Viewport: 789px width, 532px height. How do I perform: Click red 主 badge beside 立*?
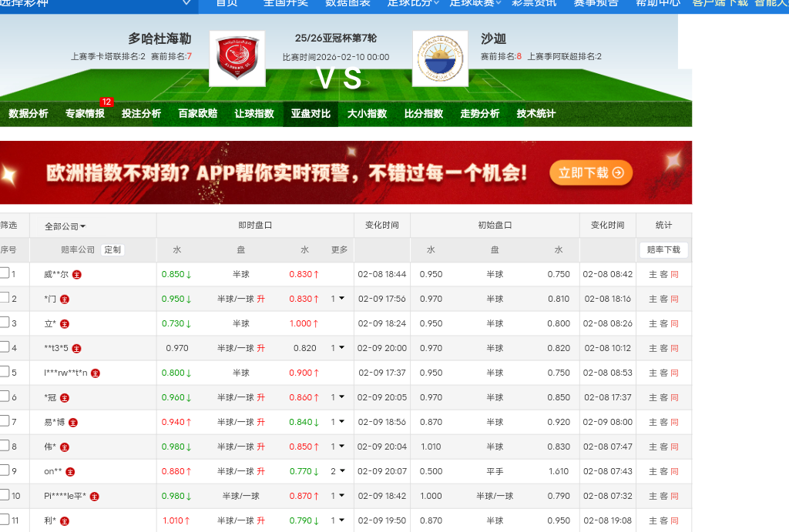(65, 323)
